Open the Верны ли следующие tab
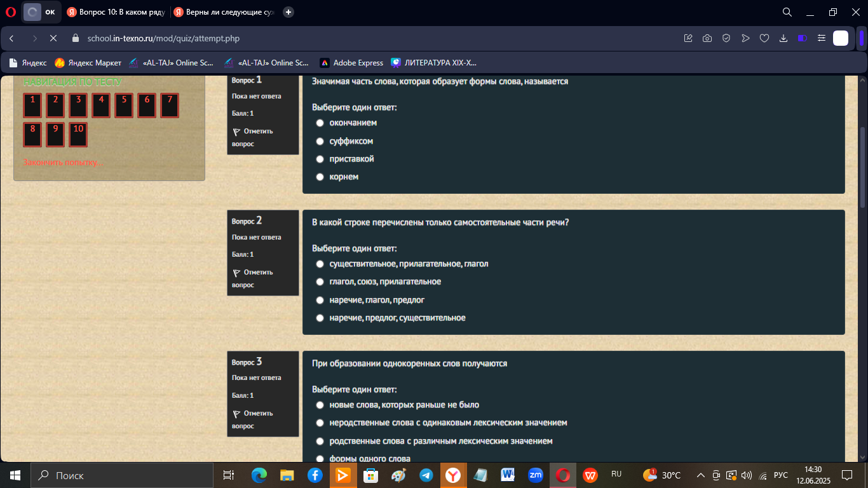The width and height of the screenshot is (868, 488). (224, 12)
